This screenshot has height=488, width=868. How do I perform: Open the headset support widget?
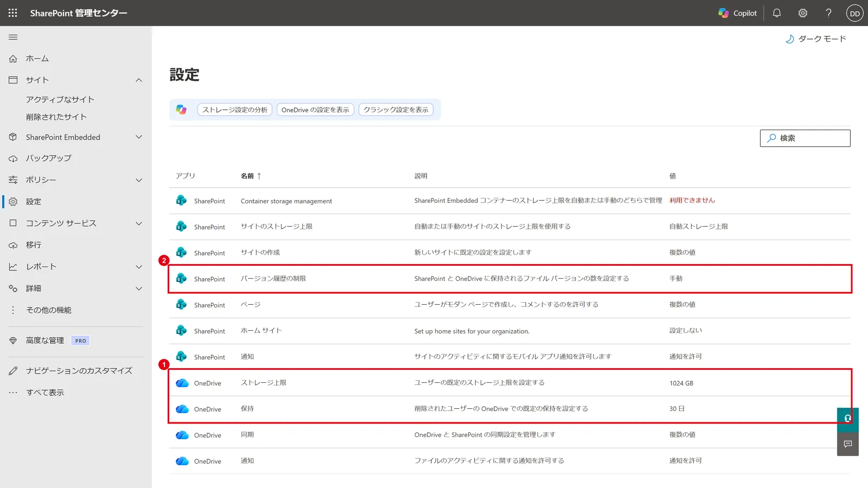coord(848,419)
